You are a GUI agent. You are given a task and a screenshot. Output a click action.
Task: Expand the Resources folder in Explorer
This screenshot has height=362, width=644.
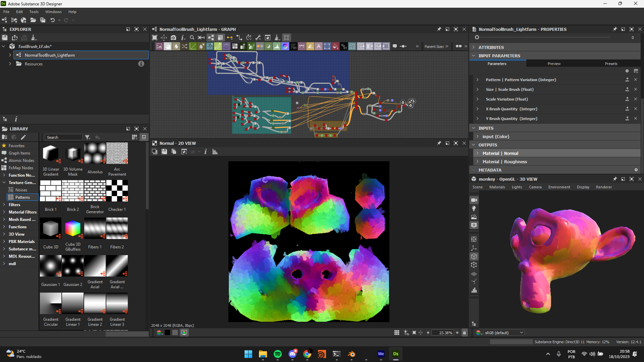10,64
